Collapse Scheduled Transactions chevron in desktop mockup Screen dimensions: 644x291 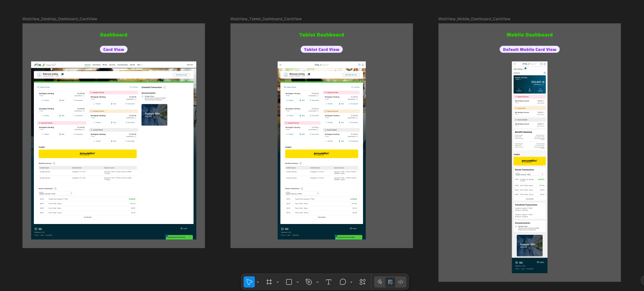point(164,87)
